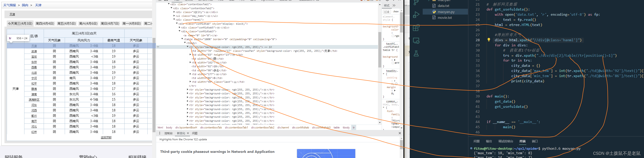The width and height of the screenshot is (644, 158).
Task: Switch to the 控制台 drawer tab
Action: pyautogui.click(x=168, y=133)
